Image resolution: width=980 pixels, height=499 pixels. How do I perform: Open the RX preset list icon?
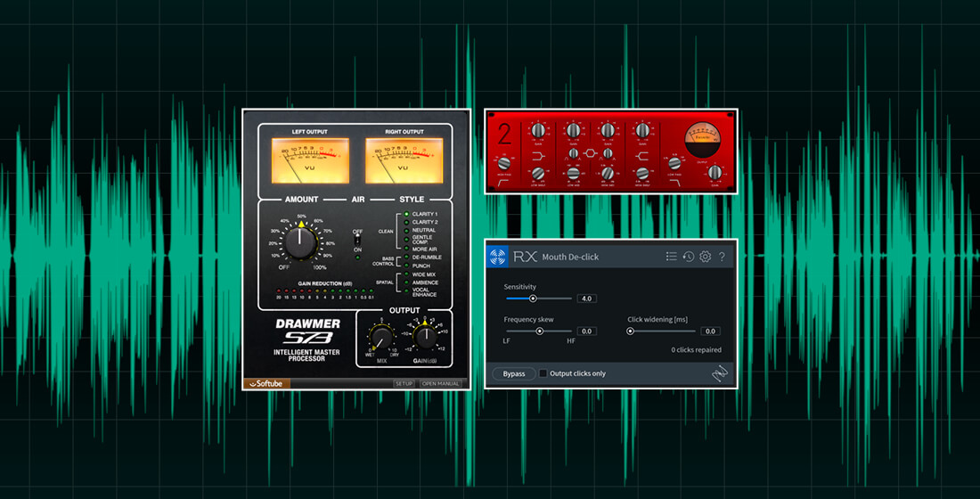point(672,257)
